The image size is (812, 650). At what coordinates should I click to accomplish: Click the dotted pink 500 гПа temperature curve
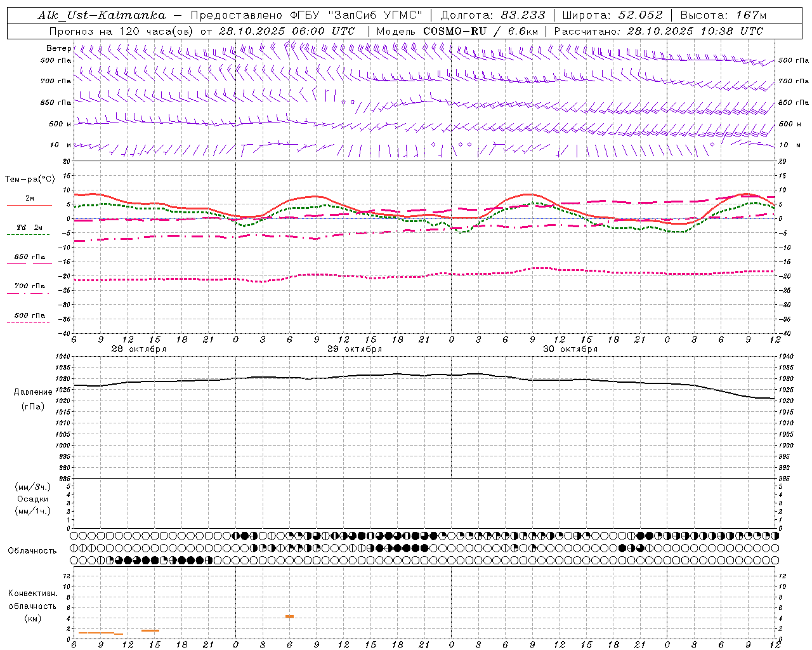424,276
